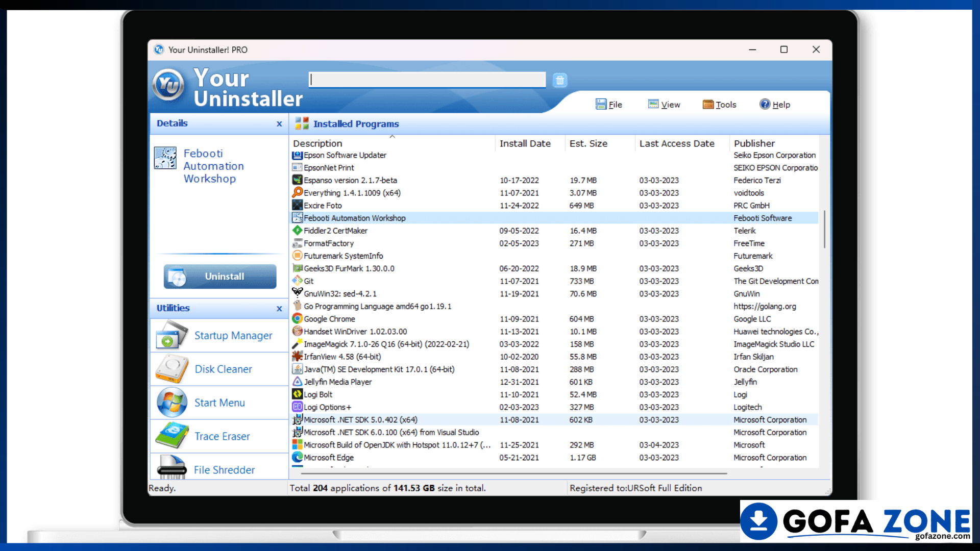This screenshot has height=551, width=980.
Task: Click the Everything 1.4.1.1009 magnifier icon
Action: [x=297, y=192]
